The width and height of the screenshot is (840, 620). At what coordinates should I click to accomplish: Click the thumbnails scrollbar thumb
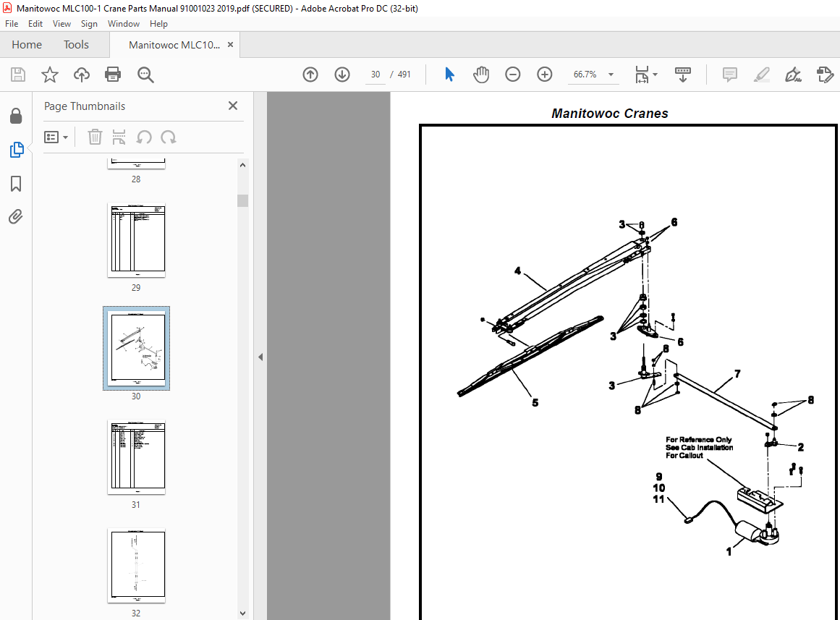[242, 200]
